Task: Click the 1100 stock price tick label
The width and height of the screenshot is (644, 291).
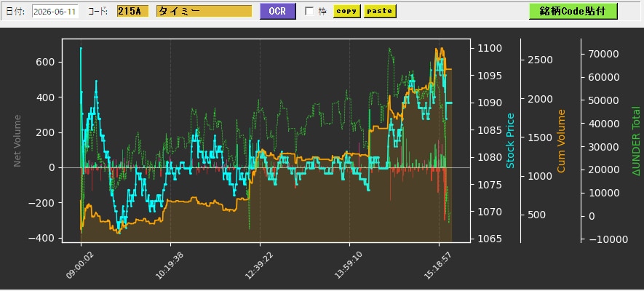Action: [489, 49]
